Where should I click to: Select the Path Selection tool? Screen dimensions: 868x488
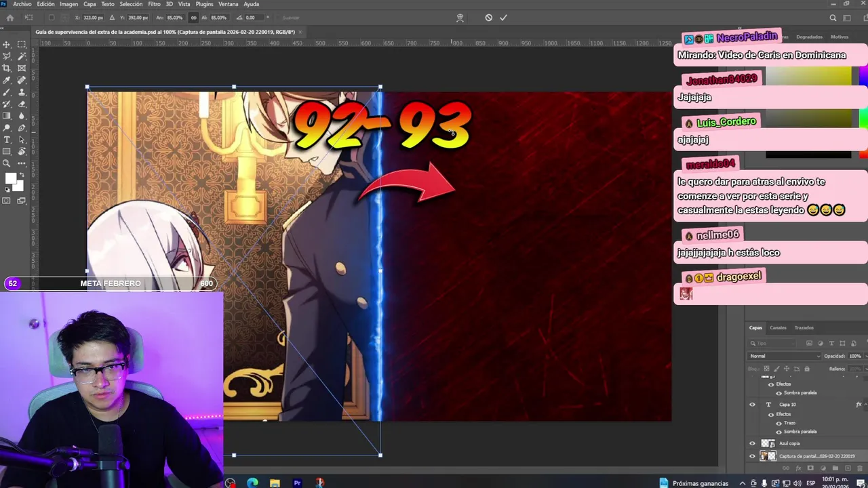[x=22, y=140]
